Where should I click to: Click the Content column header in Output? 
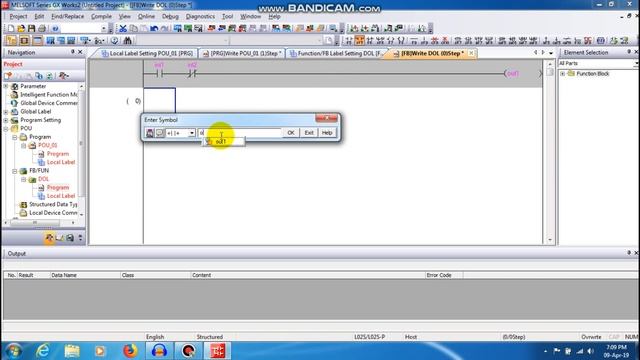coord(308,275)
